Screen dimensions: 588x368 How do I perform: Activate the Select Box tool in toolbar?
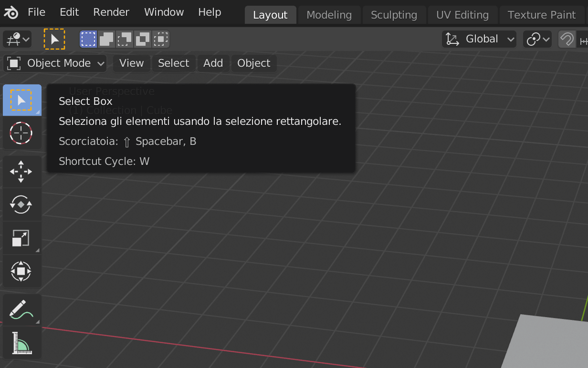(x=21, y=100)
